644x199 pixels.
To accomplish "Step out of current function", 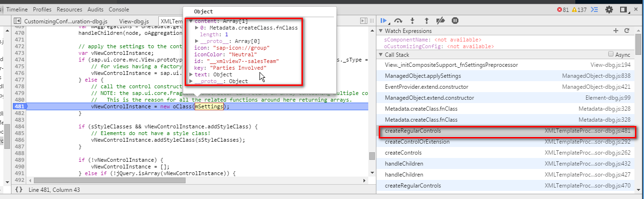I will (x=426, y=21).
